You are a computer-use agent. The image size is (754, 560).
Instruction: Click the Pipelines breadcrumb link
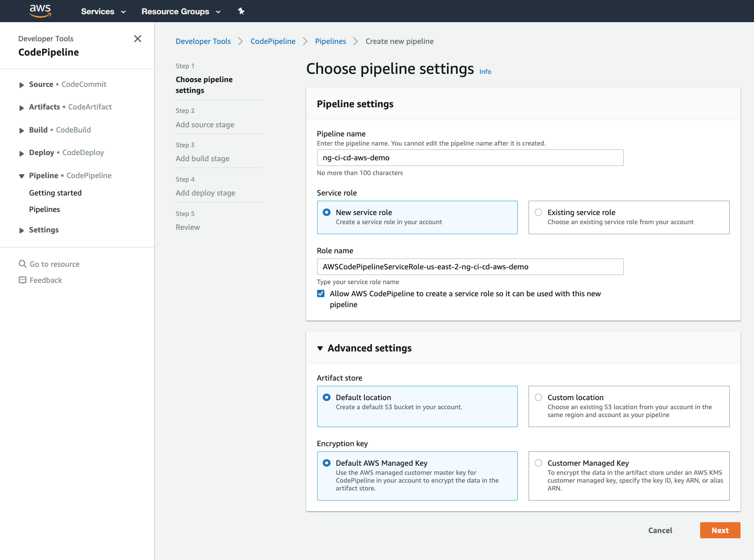point(331,41)
